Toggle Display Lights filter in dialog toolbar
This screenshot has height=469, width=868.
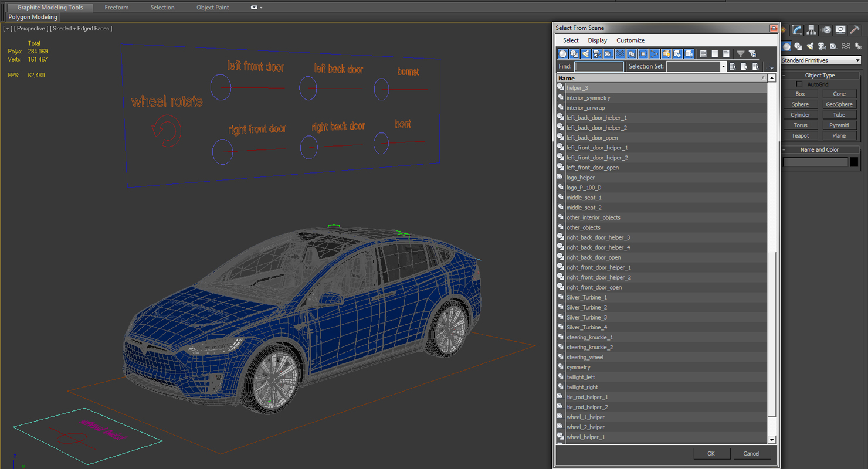pyautogui.click(x=586, y=54)
